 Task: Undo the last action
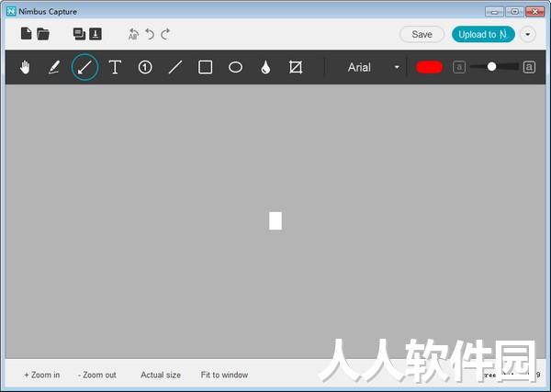click(150, 34)
